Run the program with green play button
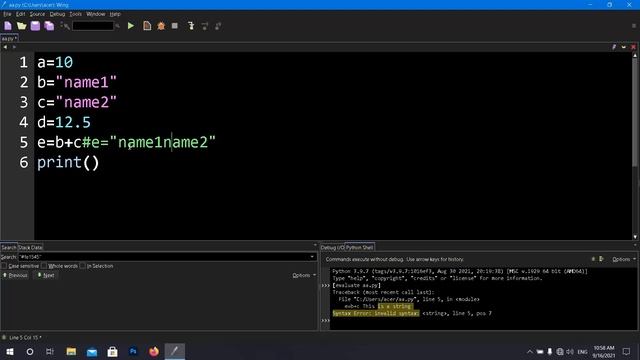The height and width of the screenshot is (360, 640). [x=131, y=26]
